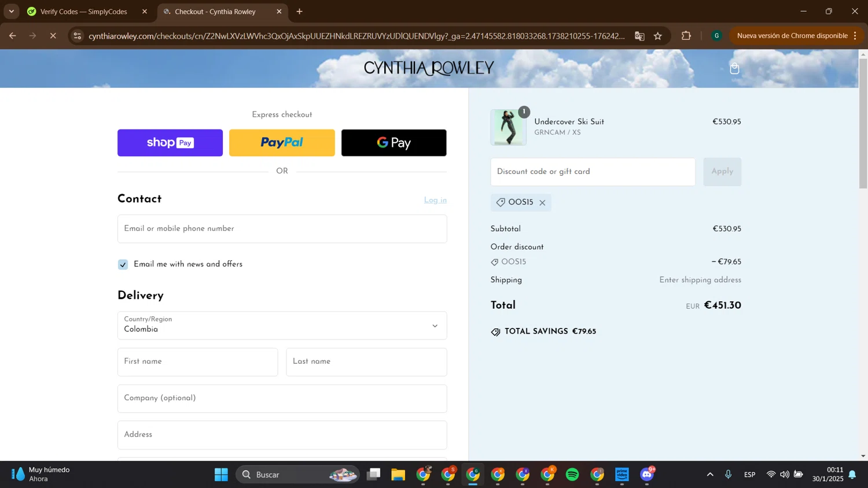Click the Total Savings tag icon
The height and width of the screenshot is (488, 868).
pos(495,332)
